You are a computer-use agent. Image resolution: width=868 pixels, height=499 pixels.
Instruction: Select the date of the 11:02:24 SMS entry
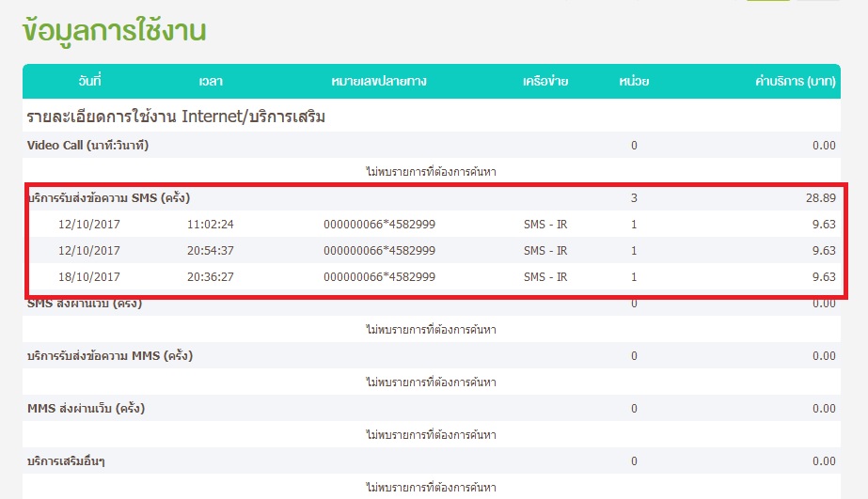coord(89,224)
